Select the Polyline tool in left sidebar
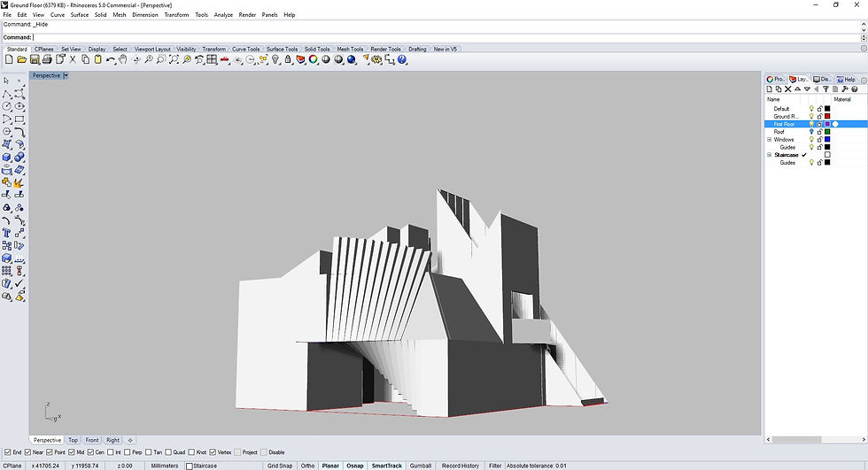Image resolution: width=868 pixels, height=470 pixels. tap(7, 94)
